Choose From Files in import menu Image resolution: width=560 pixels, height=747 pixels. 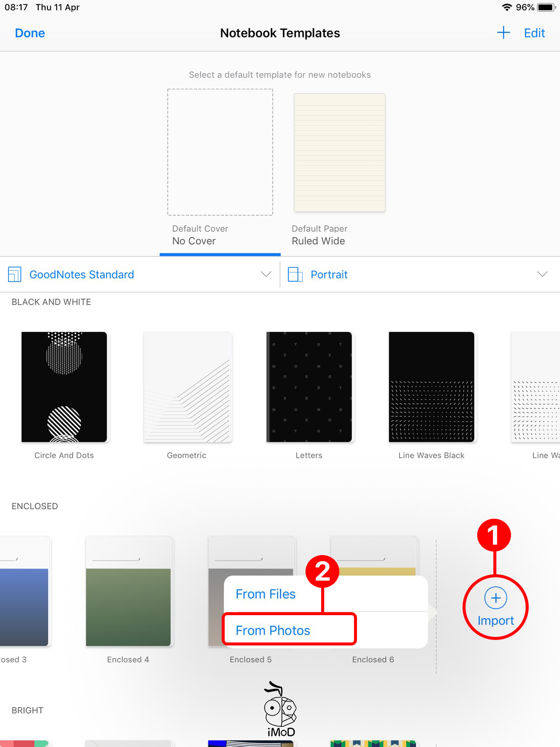coord(266,594)
